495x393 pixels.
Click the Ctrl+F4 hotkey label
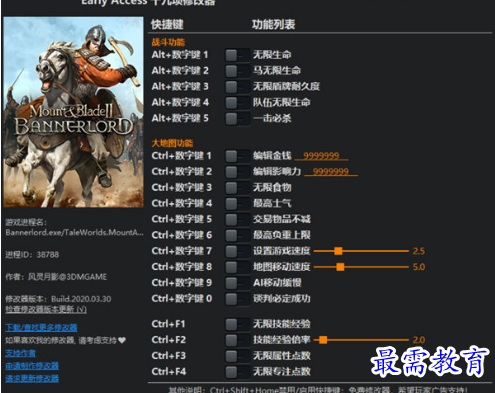(x=169, y=371)
